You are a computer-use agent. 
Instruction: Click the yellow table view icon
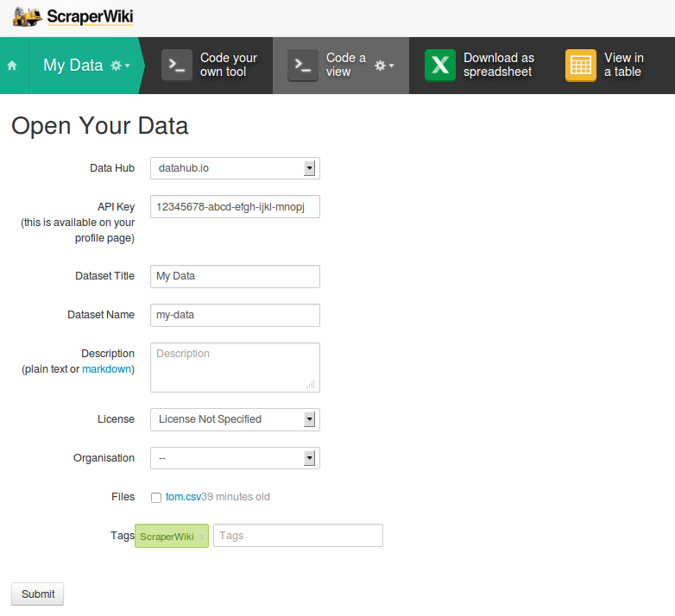pos(581,65)
